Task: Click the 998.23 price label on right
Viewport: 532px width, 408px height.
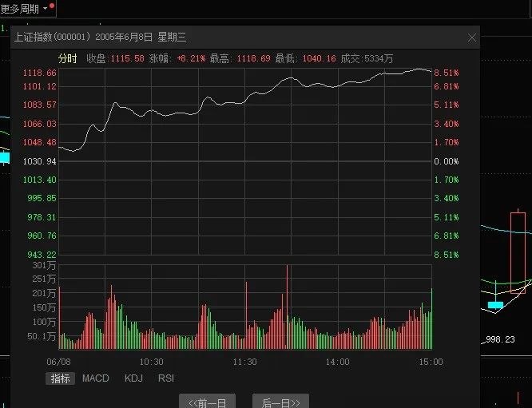Action: [500, 339]
